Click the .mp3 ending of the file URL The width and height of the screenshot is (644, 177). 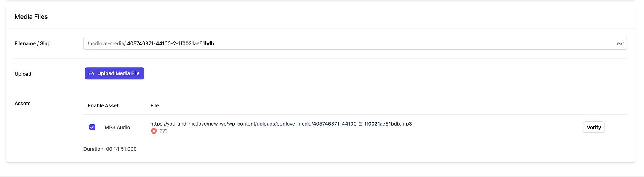(x=406, y=124)
